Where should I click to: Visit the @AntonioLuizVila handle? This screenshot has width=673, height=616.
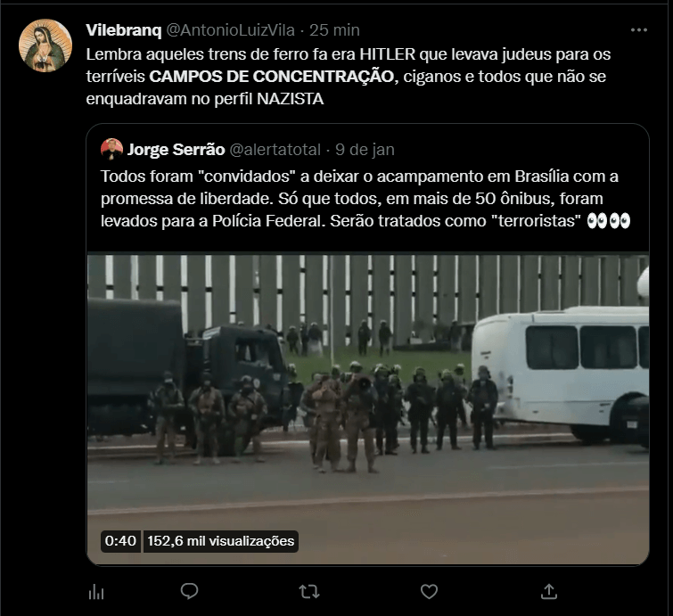point(230,30)
